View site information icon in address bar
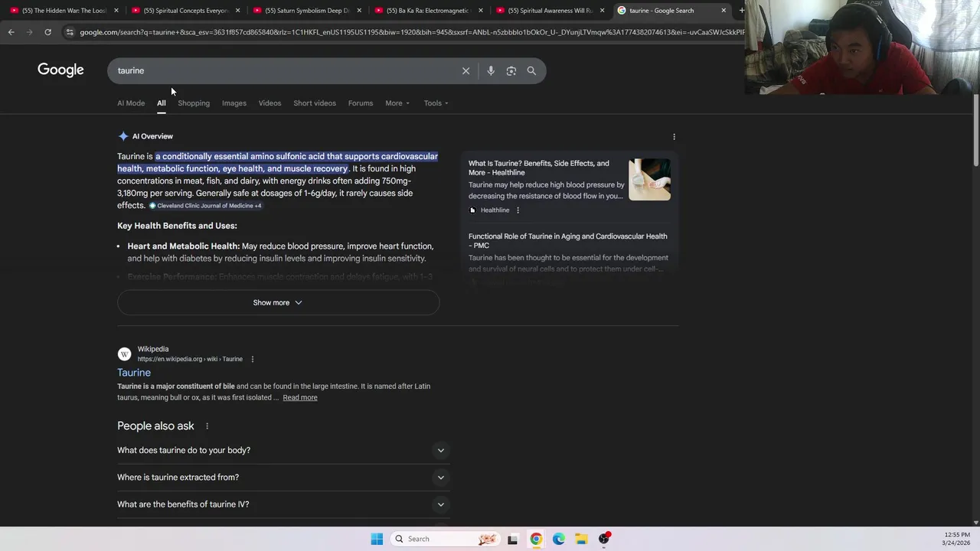This screenshot has height=551, width=980. 70,32
